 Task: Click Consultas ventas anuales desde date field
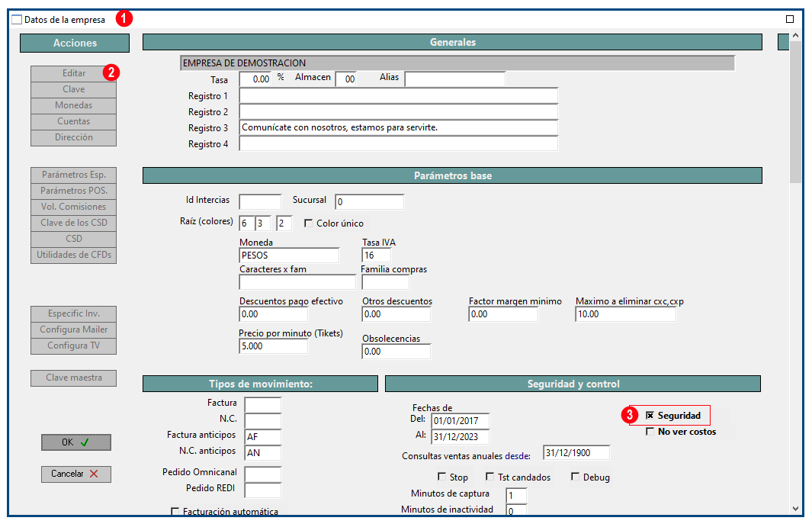coord(576,452)
